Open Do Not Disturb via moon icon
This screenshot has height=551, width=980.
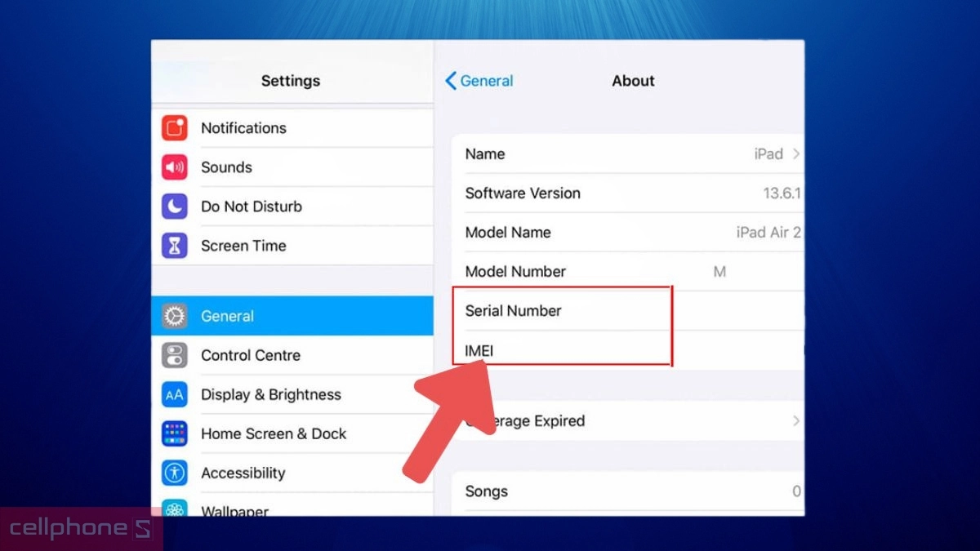(174, 206)
